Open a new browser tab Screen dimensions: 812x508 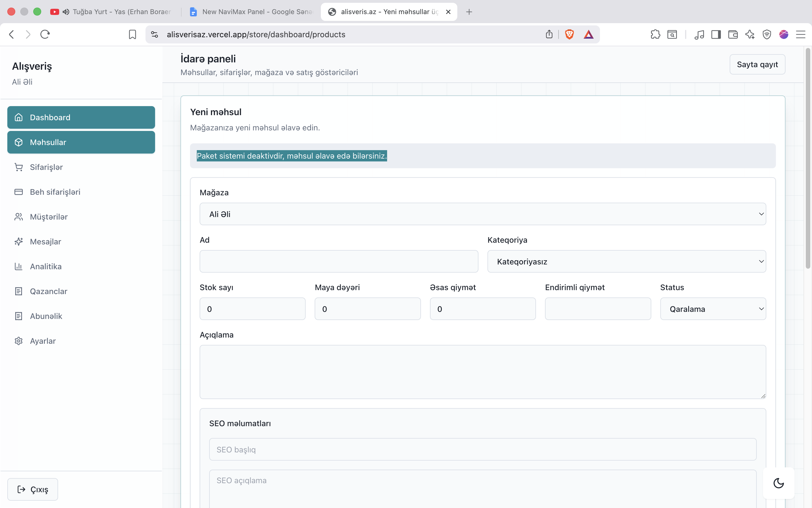point(469,12)
